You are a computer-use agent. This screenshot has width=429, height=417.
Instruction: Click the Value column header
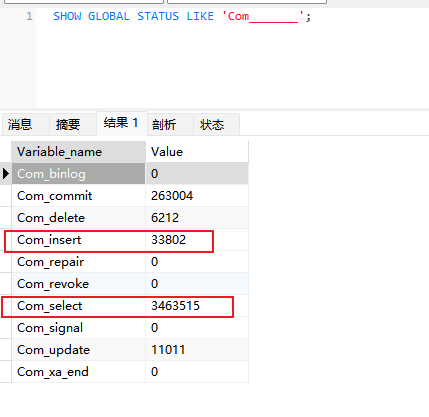pyautogui.click(x=197, y=152)
